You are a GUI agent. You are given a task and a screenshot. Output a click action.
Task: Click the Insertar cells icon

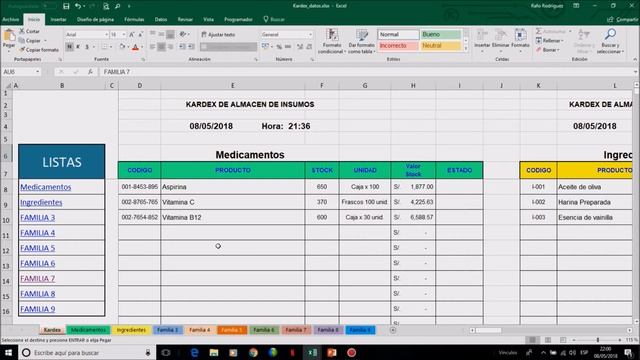pyautogui.click(x=482, y=35)
